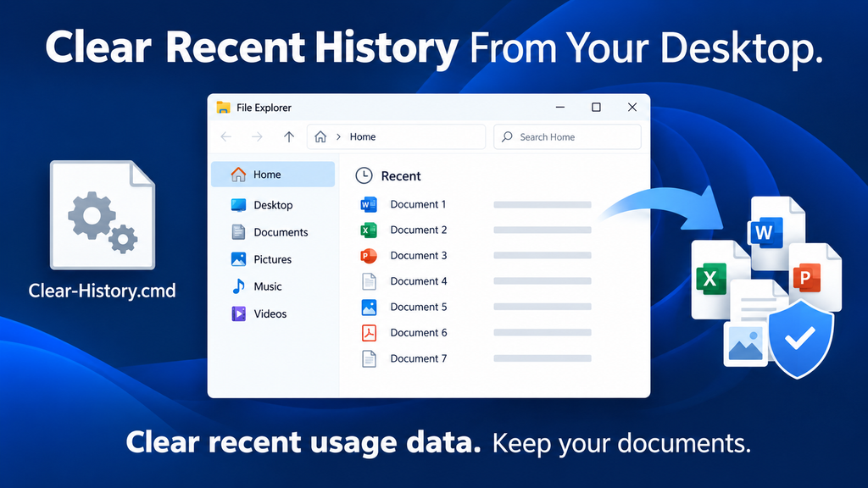Click the Pictures icon in the sidebar
Viewport: 868px width, 488px height.
238,259
